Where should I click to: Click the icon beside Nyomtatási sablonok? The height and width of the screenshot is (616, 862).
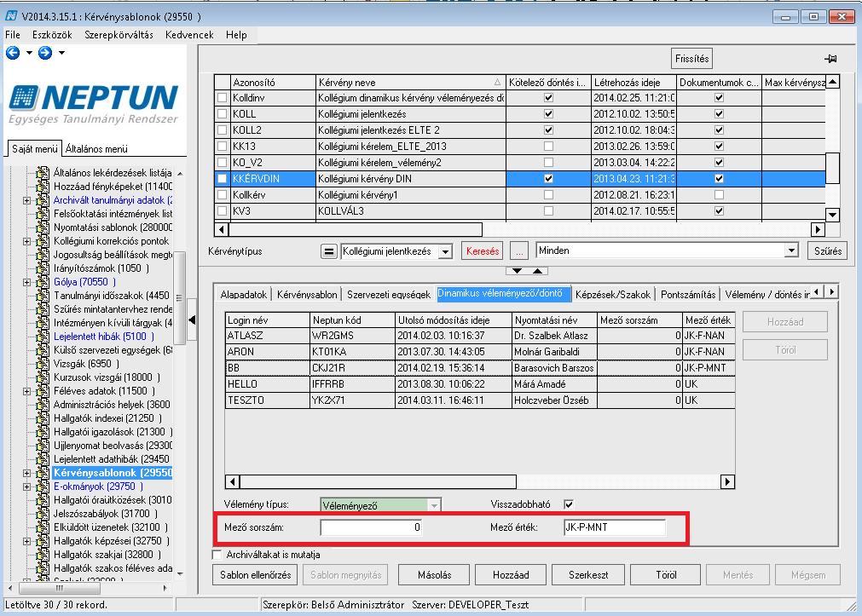[43, 227]
